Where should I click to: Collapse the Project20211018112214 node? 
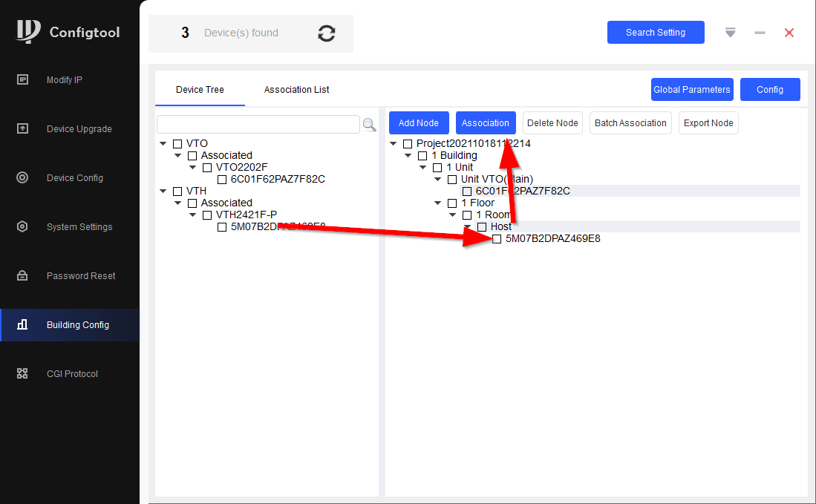click(x=394, y=143)
